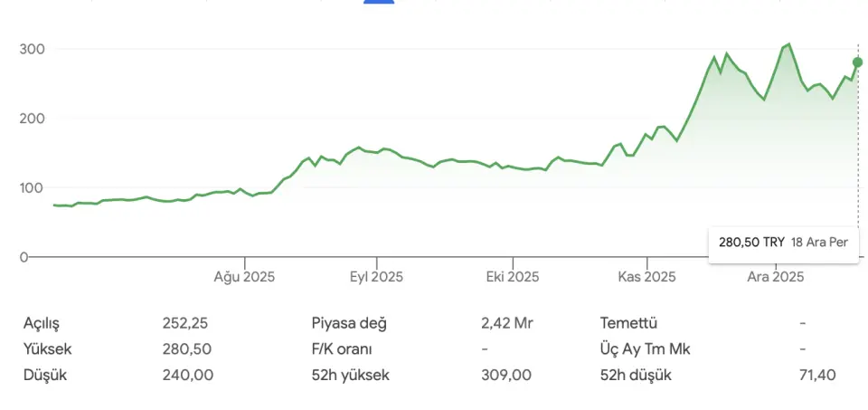The height and width of the screenshot is (410, 868).
Task: Click the Piyasa değ label
Action: (x=348, y=323)
